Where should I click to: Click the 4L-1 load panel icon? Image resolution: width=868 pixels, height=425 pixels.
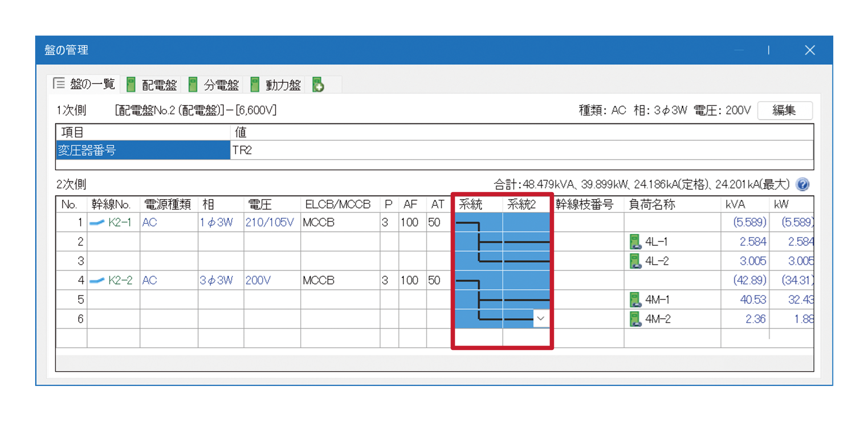(635, 242)
